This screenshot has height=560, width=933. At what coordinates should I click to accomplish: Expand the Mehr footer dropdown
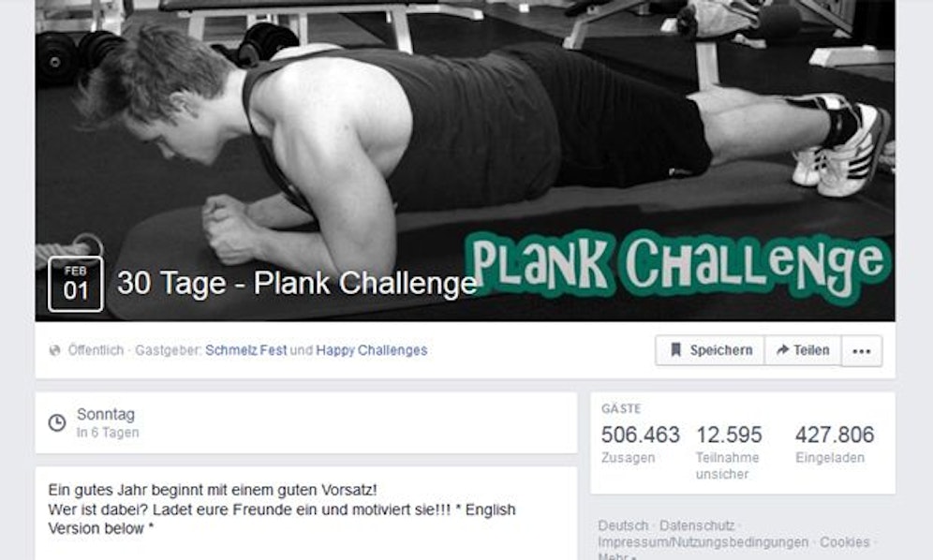click(x=615, y=556)
